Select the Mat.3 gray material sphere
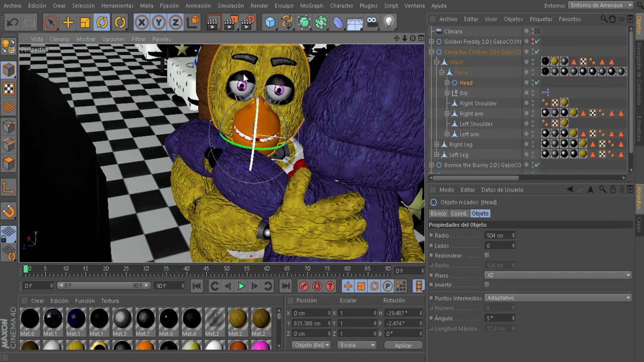This screenshot has height=362, width=644. click(x=121, y=318)
